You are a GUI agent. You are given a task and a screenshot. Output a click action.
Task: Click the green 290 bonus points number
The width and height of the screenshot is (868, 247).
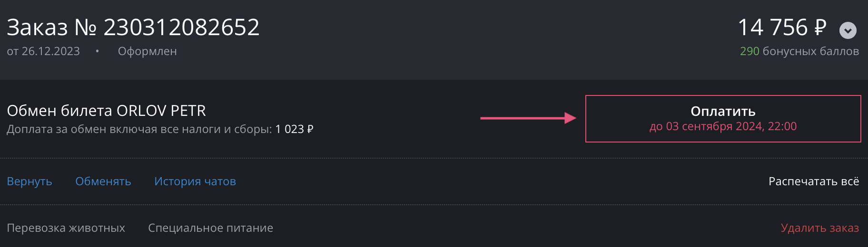750,51
